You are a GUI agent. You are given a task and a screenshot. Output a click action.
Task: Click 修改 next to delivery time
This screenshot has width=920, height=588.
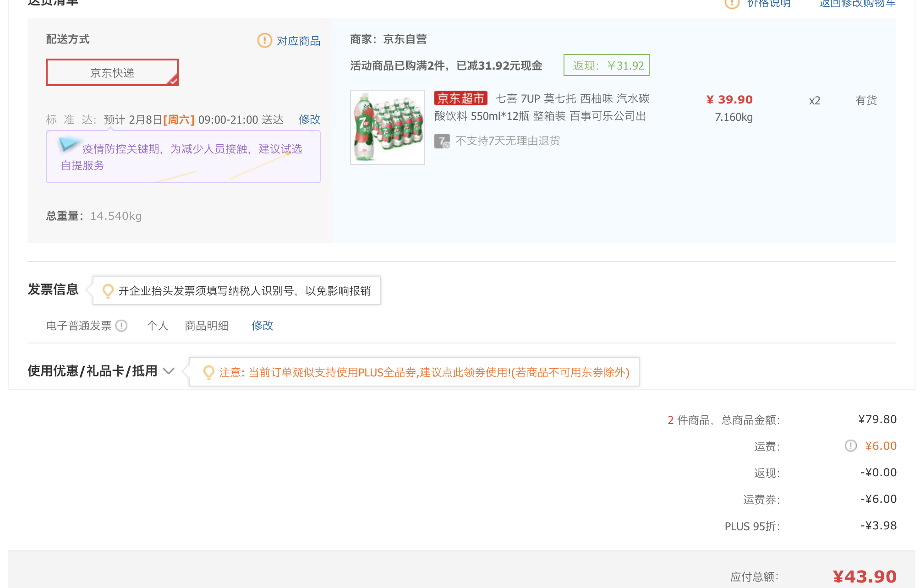pyautogui.click(x=309, y=120)
